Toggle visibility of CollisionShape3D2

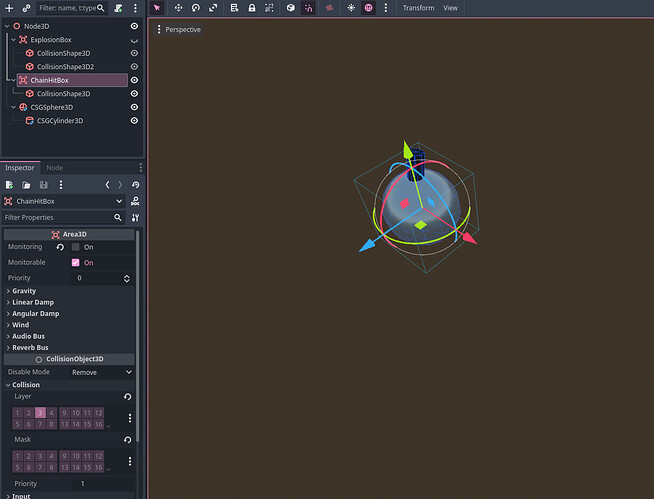[x=134, y=67]
